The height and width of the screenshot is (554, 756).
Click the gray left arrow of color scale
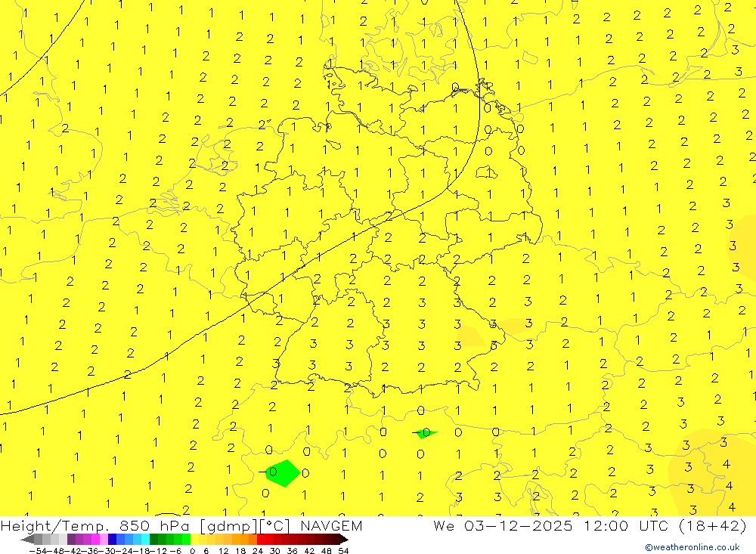pos(27,540)
